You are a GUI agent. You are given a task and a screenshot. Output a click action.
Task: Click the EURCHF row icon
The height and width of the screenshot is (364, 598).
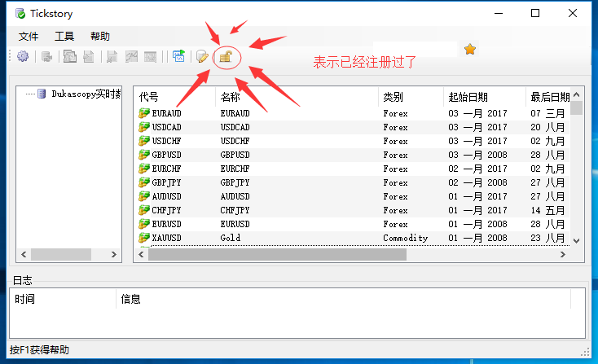pyautogui.click(x=143, y=168)
